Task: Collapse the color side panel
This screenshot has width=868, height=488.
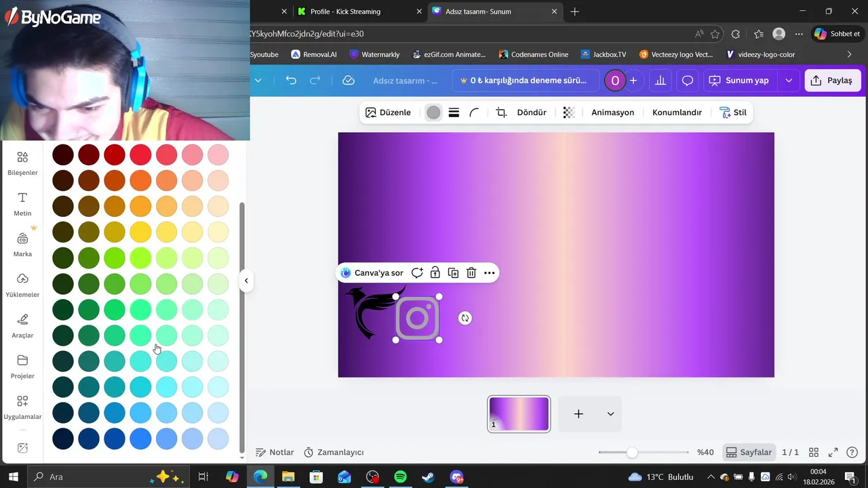Action: [x=246, y=281]
